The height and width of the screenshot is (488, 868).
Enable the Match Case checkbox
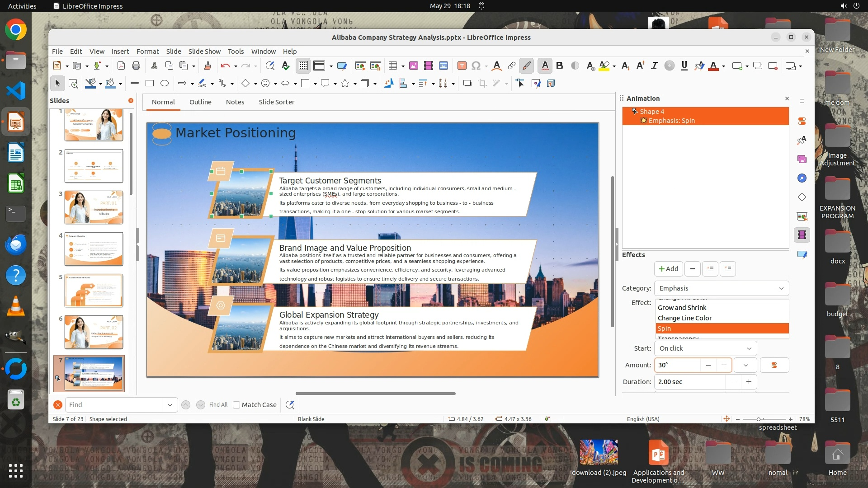click(236, 405)
